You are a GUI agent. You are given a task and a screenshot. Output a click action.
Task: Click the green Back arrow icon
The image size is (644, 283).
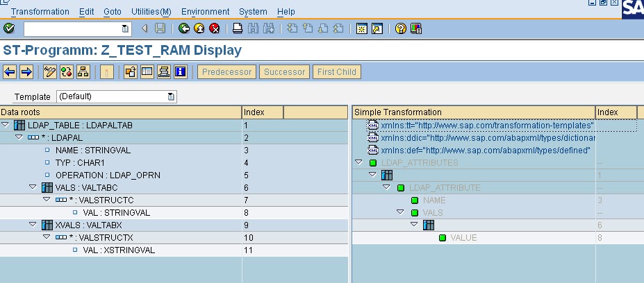tap(184, 28)
